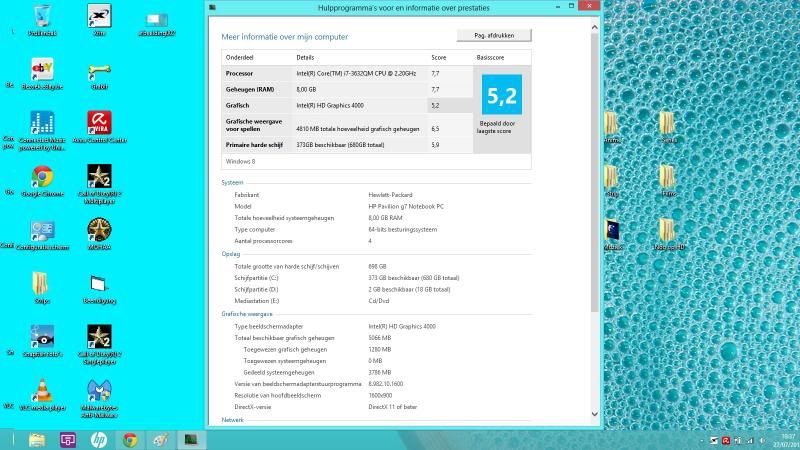Click the Systeem section heading
The width and height of the screenshot is (800, 450).
232,183
